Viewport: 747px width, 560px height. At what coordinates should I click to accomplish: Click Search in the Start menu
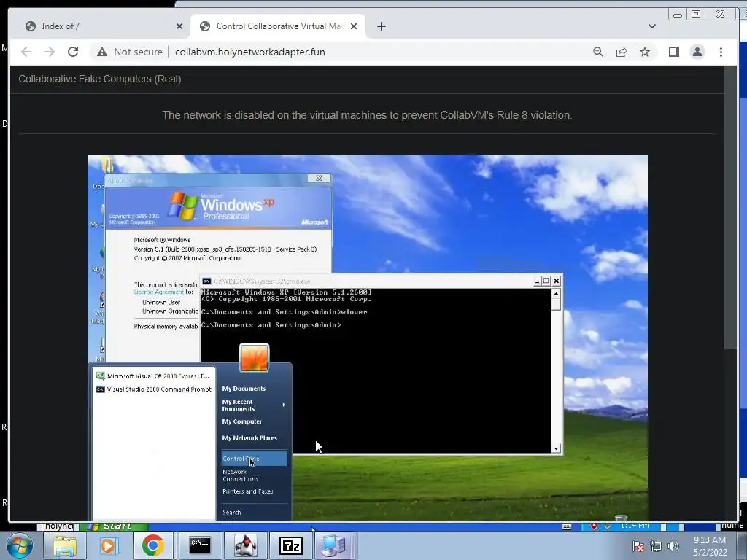(232, 513)
